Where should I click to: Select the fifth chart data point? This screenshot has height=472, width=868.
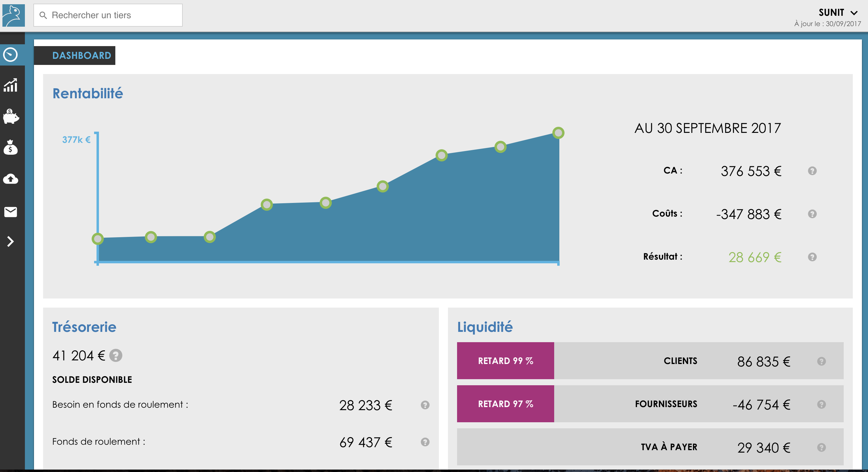pyautogui.click(x=325, y=203)
